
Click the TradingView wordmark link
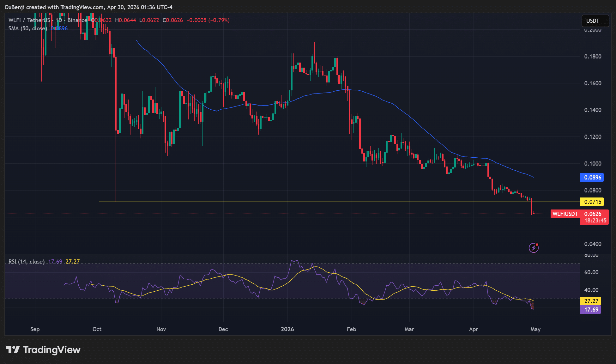51,350
